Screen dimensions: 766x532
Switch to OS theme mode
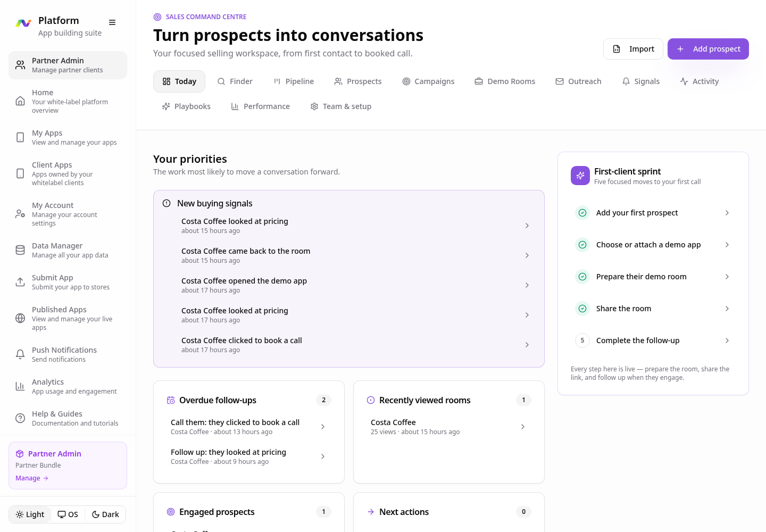coord(68,514)
